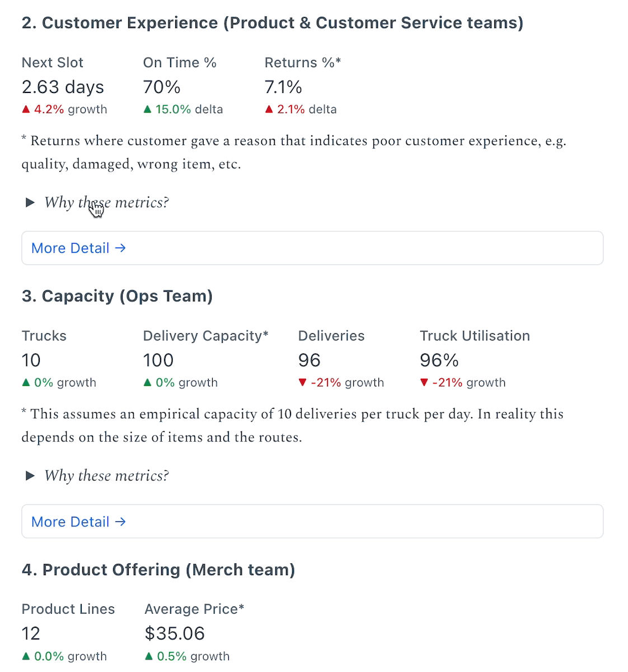Select the $35.06 Average Price value
This screenshot has height=672, width=628.
click(175, 633)
